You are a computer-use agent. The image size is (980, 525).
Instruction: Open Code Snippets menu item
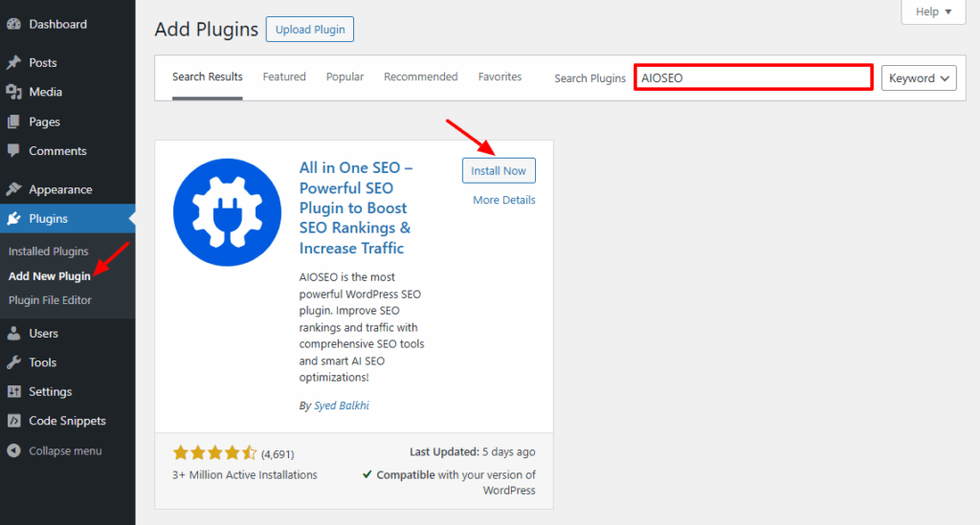(x=68, y=421)
